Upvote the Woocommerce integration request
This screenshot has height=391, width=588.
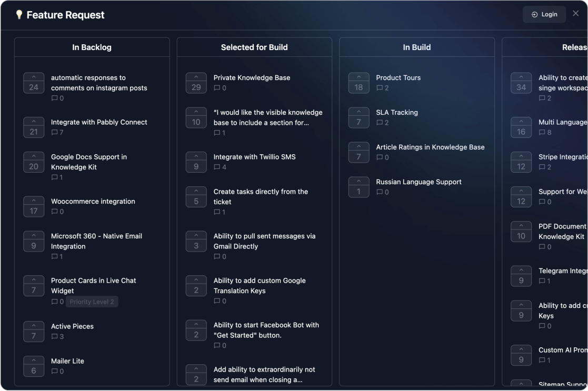34,206
